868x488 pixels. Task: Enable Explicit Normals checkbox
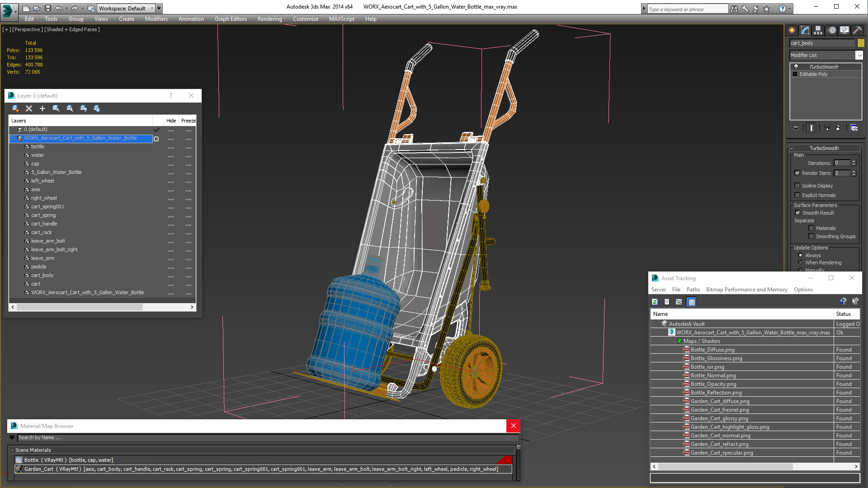pos(797,195)
